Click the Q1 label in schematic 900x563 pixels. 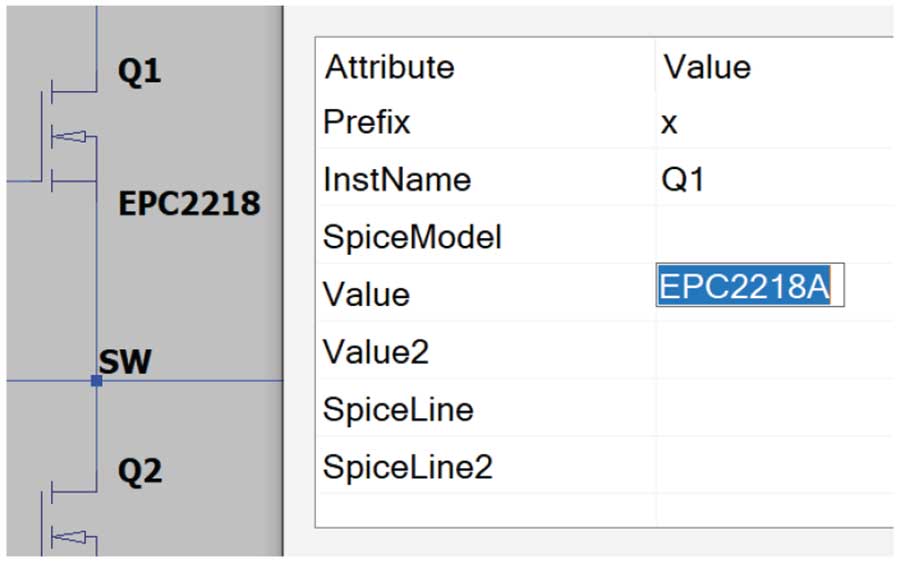[139, 71]
